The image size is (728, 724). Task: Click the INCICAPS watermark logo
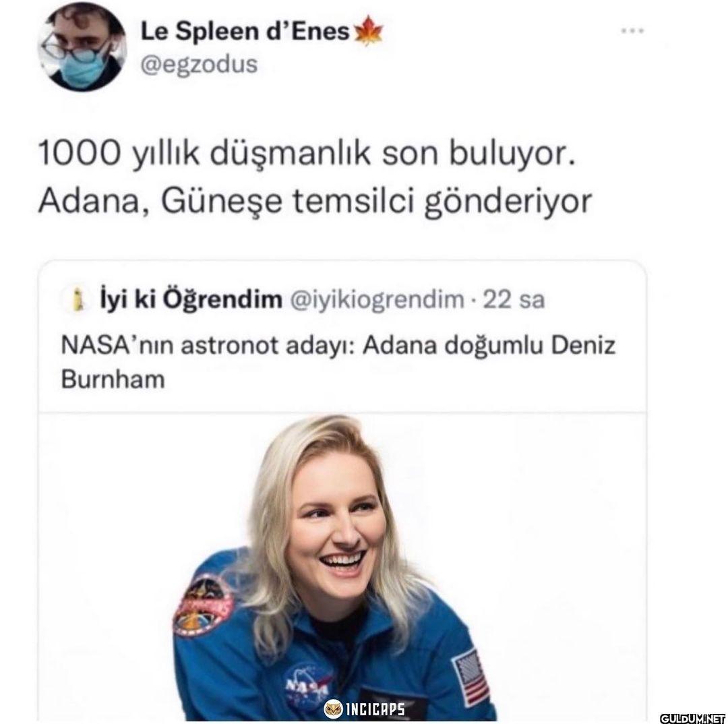[x=364, y=709]
